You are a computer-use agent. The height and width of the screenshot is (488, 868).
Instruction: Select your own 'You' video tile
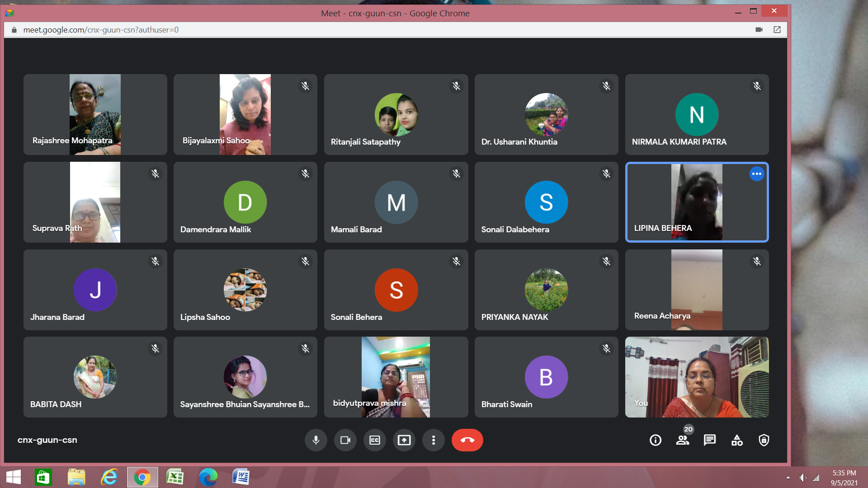pos(697,377)
